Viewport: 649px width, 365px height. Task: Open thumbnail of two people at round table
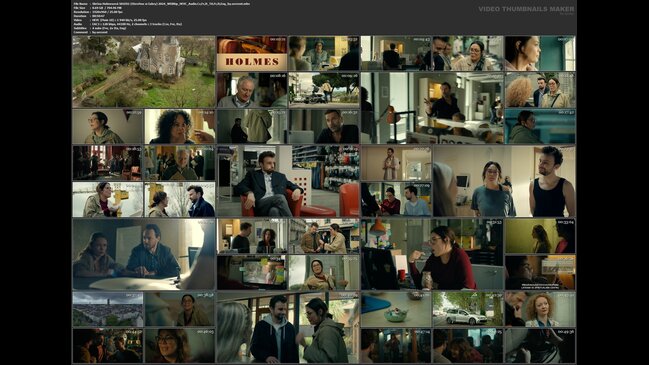click(144, 254)
